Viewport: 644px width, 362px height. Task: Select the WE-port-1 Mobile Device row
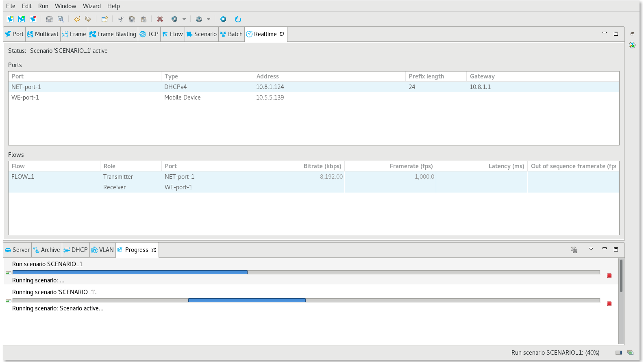[182, 98]
